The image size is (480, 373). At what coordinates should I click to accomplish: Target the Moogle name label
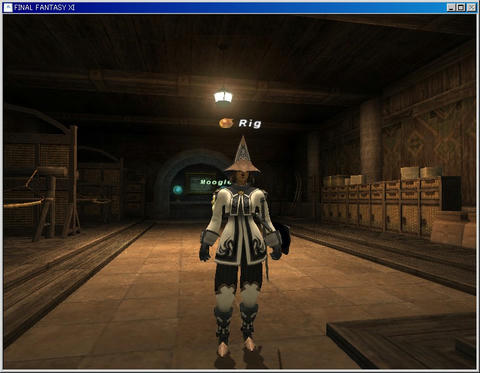click(x=215, y=182)
